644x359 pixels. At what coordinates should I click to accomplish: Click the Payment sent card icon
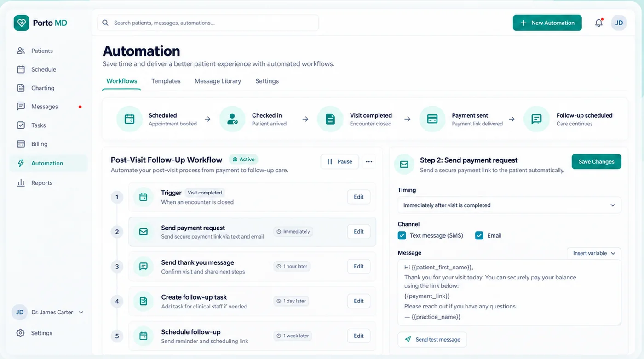click(x=432, y=119)
